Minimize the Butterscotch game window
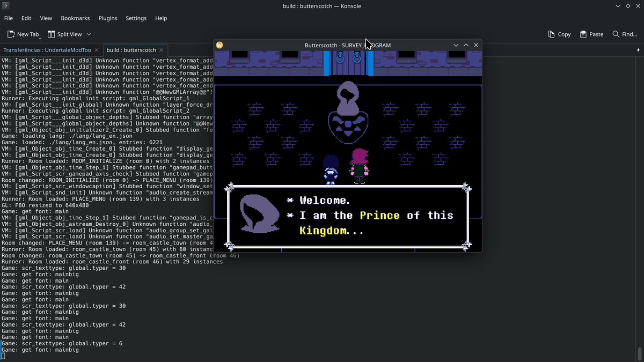The width and height of the screenshot is (644, 362). tap(456, 45)
